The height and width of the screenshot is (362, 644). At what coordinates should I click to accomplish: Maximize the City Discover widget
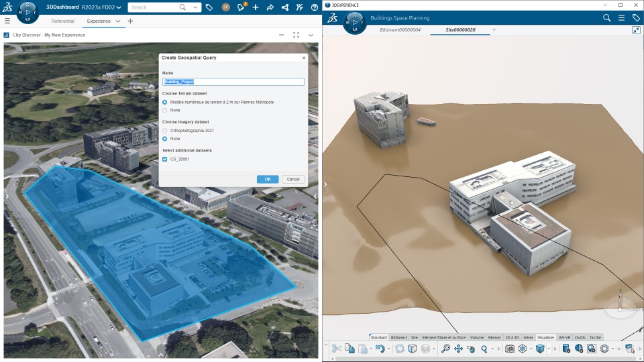coord(296,35)
